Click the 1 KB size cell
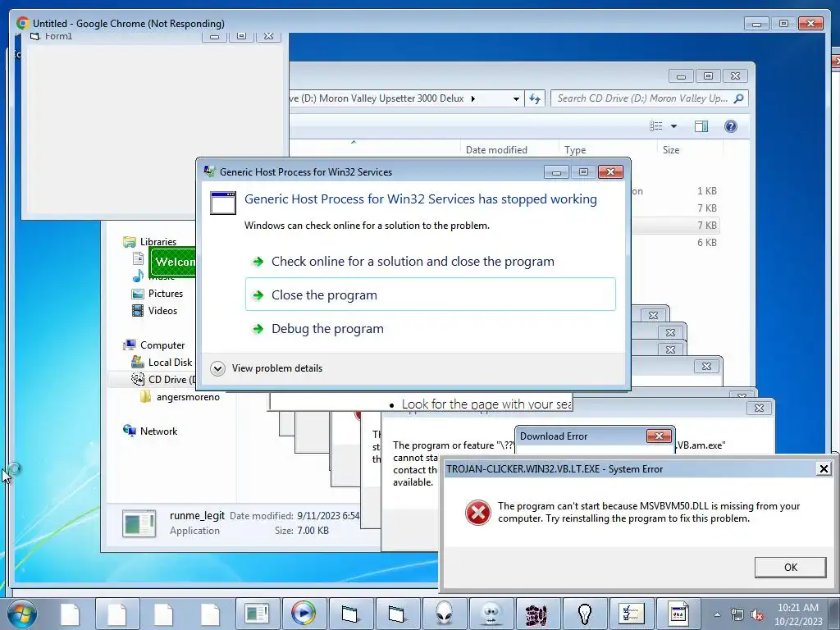The image size is (840, 630). coord(706,190)
